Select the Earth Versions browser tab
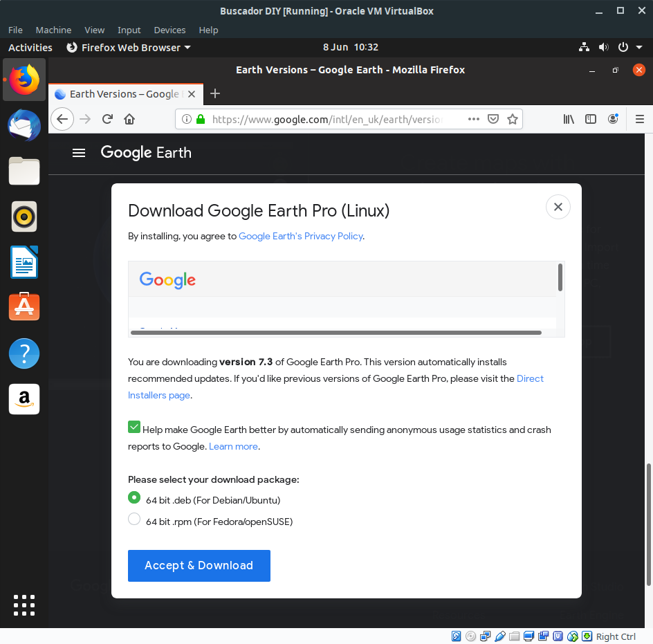 [126, 94]
